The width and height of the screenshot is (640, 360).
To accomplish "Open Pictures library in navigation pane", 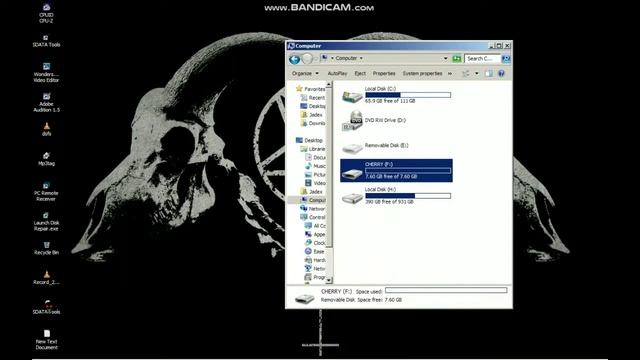I will [315, 175].
